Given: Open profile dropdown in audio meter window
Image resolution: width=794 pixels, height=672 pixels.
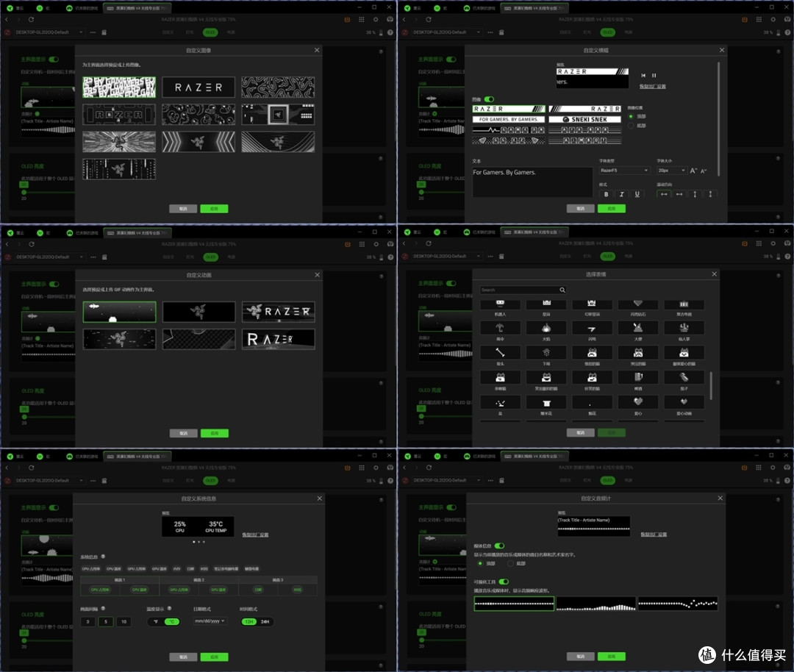Looking at the screenshot, I should click(x=447, y=480).
